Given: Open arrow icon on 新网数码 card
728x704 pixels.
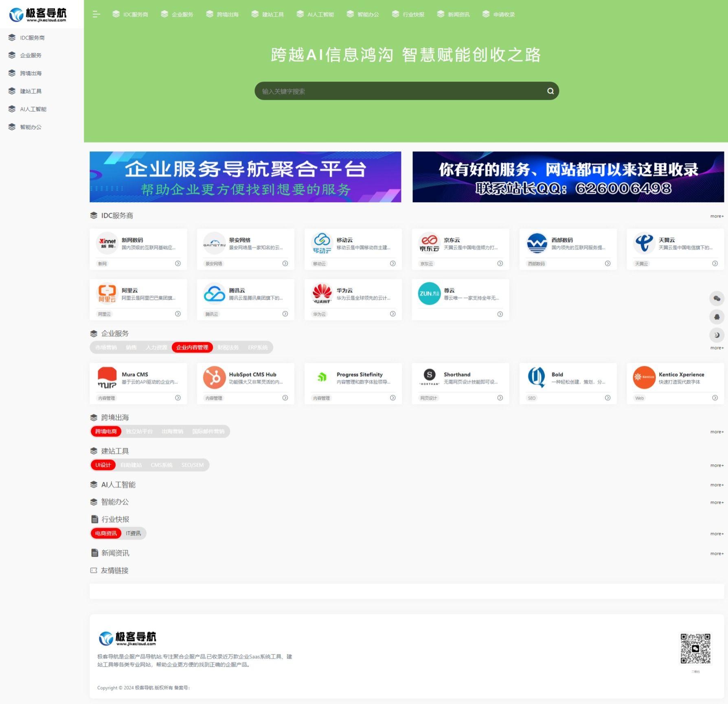Looking at the screenshot, I should click(x=178, y=263).
